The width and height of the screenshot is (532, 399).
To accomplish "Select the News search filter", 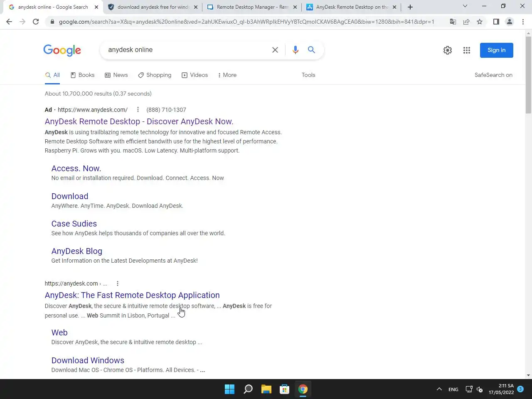I will (x=116, y=75).
